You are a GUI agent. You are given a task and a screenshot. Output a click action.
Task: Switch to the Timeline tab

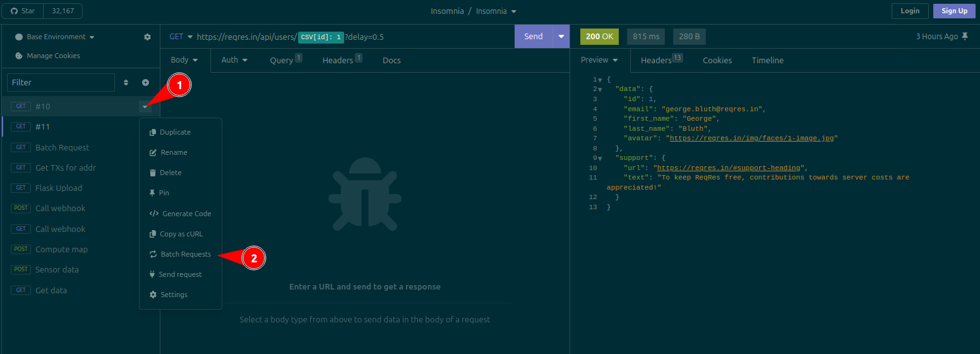click(x=767, y=60)
